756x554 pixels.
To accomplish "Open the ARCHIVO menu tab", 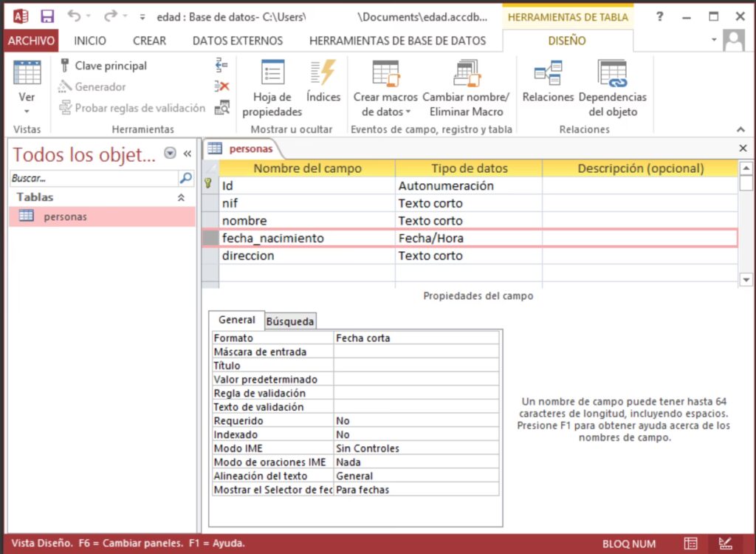I will pyautogui.click(x=31, y=41).
